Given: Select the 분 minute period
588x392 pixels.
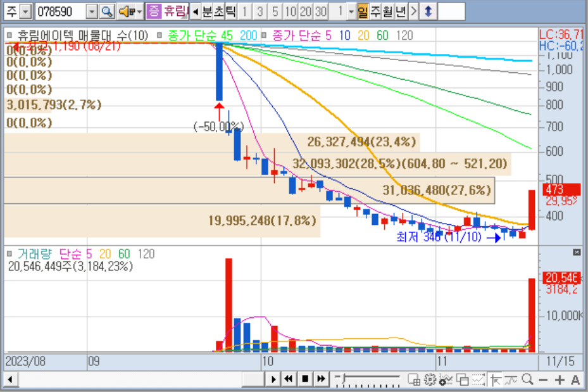Looking at the screenshot, I should [x=208, y=11].
